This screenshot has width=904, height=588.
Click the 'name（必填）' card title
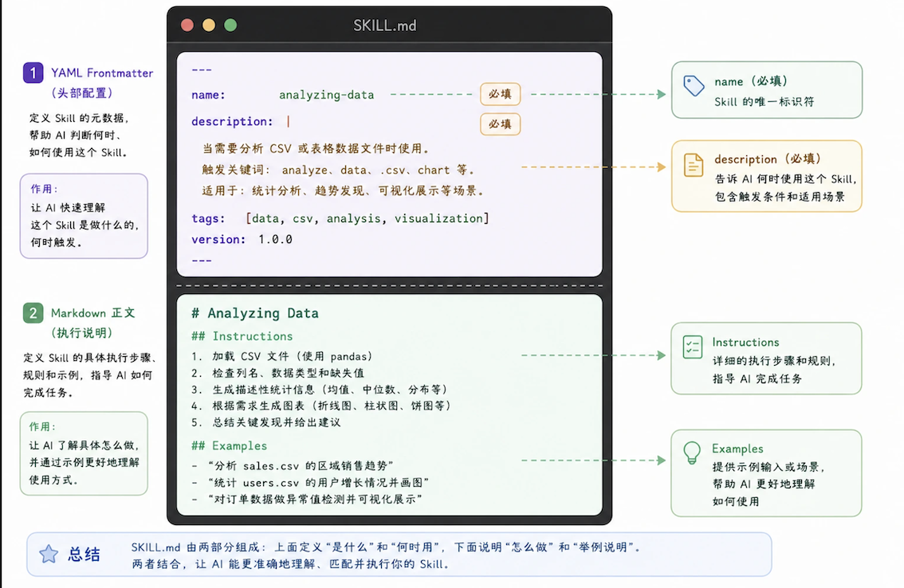coord(751,81)
